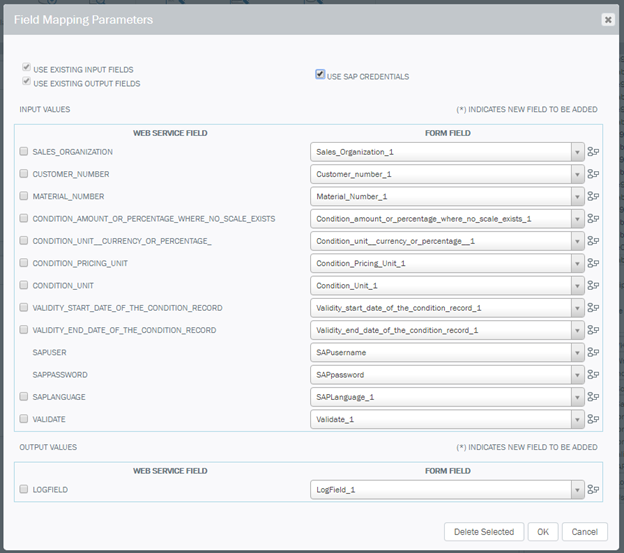Open the Condition_Pricing_Unit_1 dropdown
Viewport: 624px width, 553px height.
pyautogui.click(x=447, y=263)
